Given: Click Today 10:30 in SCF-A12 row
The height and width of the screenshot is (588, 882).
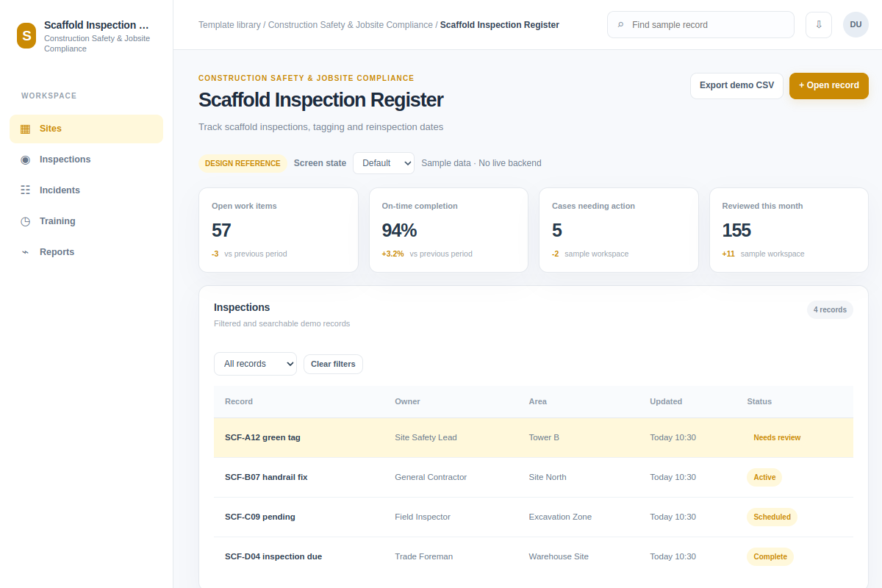Looking at the screenshot, I should pos(673,437).
